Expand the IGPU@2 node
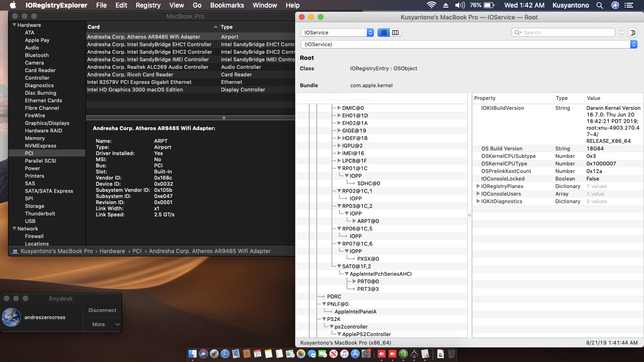The width and height of the screenshot is (644, 362). (339, 146)
